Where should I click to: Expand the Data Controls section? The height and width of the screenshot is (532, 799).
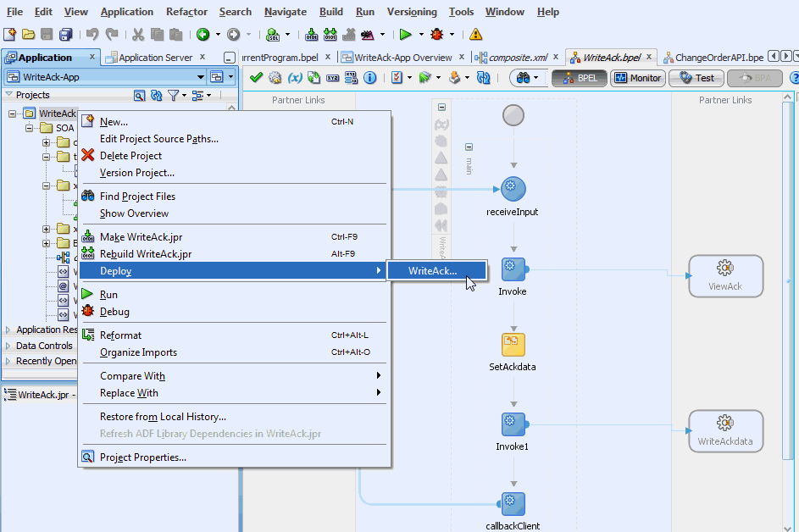[8, 346]
